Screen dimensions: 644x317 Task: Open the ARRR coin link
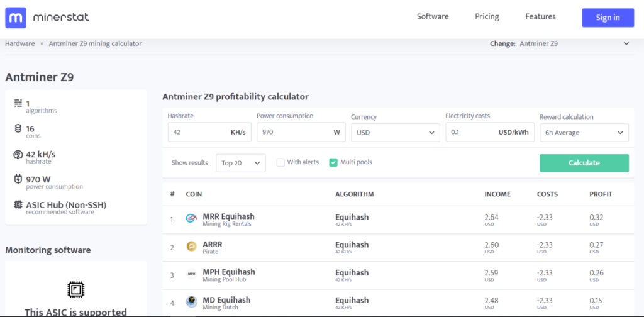tap(213, 244)
